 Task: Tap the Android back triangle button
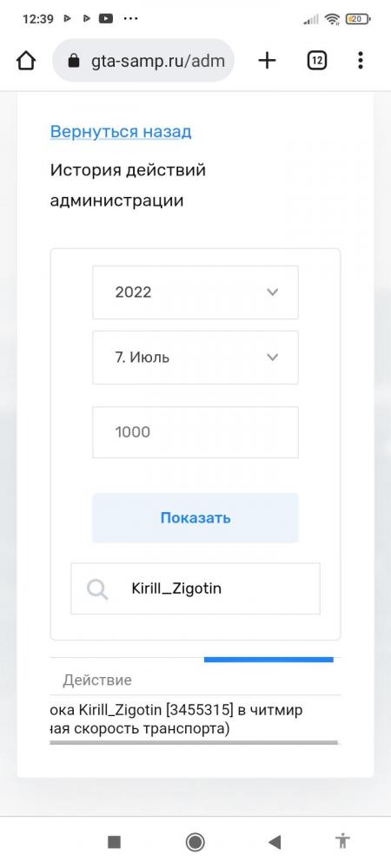point(275,843)
